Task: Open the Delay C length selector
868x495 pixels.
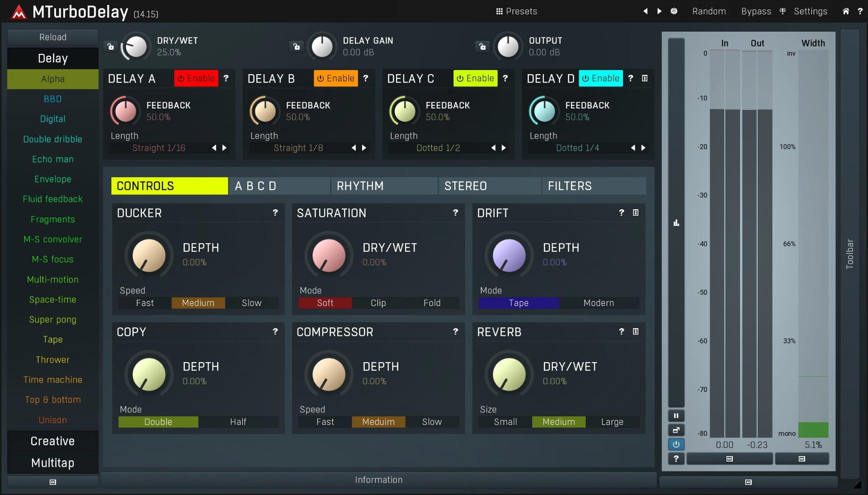Action: coord(438,148)
